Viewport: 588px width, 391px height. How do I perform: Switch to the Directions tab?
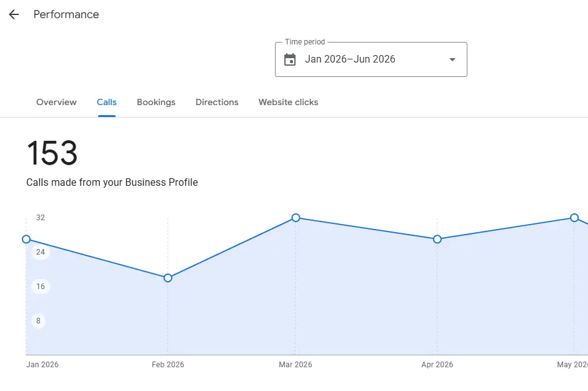tap(217, 102)
